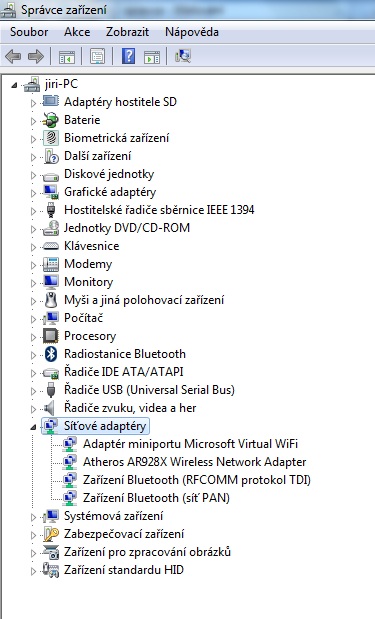Click the Biometrická zařízení fingerprint icon
Image resolution: width=375 pixels, height=619 pixels.
click(51, 138)
